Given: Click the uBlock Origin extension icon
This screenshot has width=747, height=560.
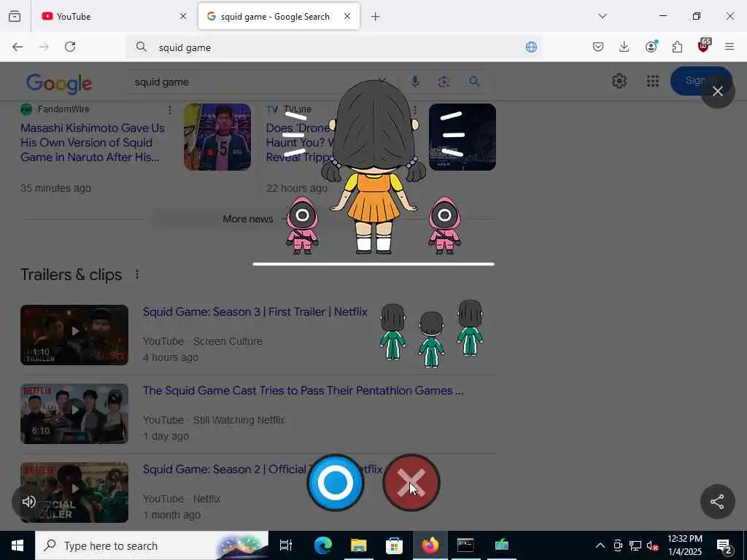Looking at the screenshot, I should pyautogui.click(x=704, y=46).
